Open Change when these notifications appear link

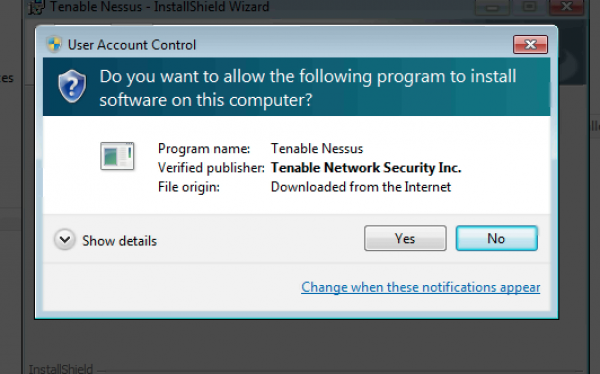pyautogui.click(x=421, y=287)
